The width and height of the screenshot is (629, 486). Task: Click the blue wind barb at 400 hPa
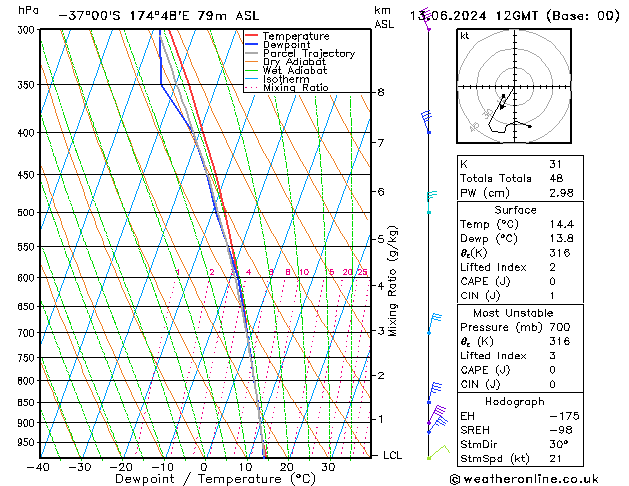[426, 122]
